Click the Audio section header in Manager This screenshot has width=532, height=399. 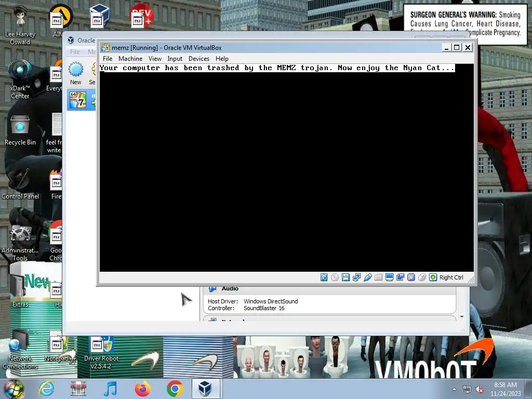(230, 288)
